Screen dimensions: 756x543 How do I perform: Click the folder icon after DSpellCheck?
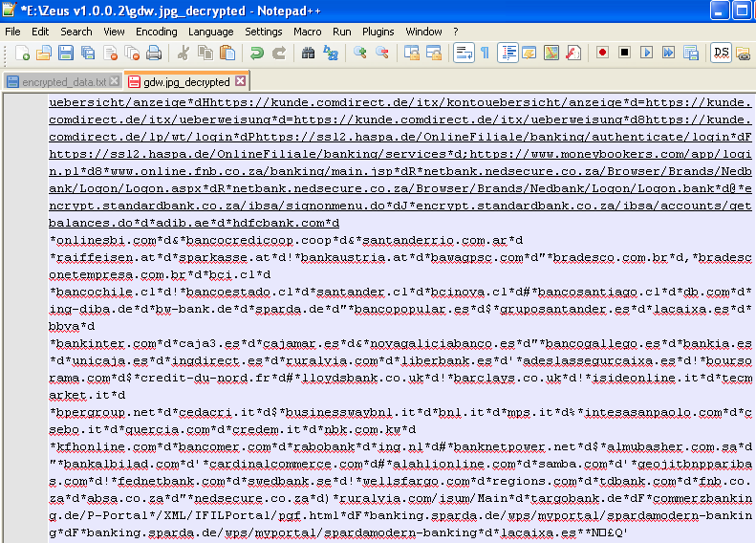click(743, 53)
